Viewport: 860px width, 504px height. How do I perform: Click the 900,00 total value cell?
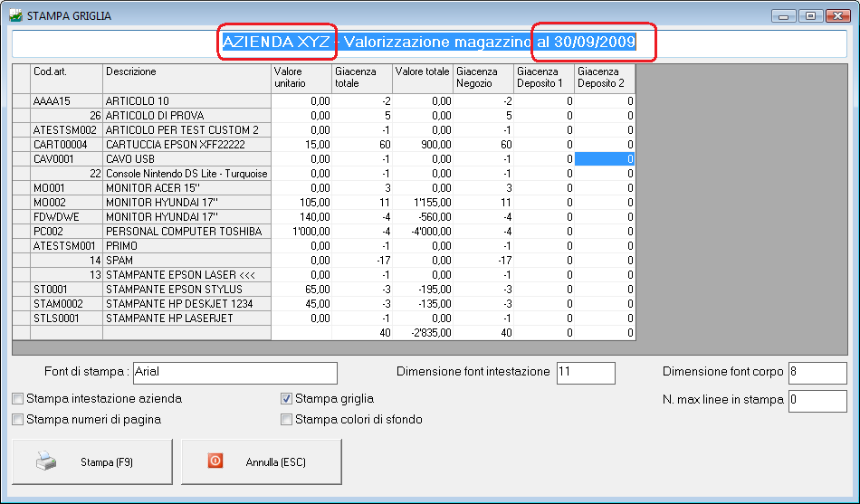click(x=423, y=145)
